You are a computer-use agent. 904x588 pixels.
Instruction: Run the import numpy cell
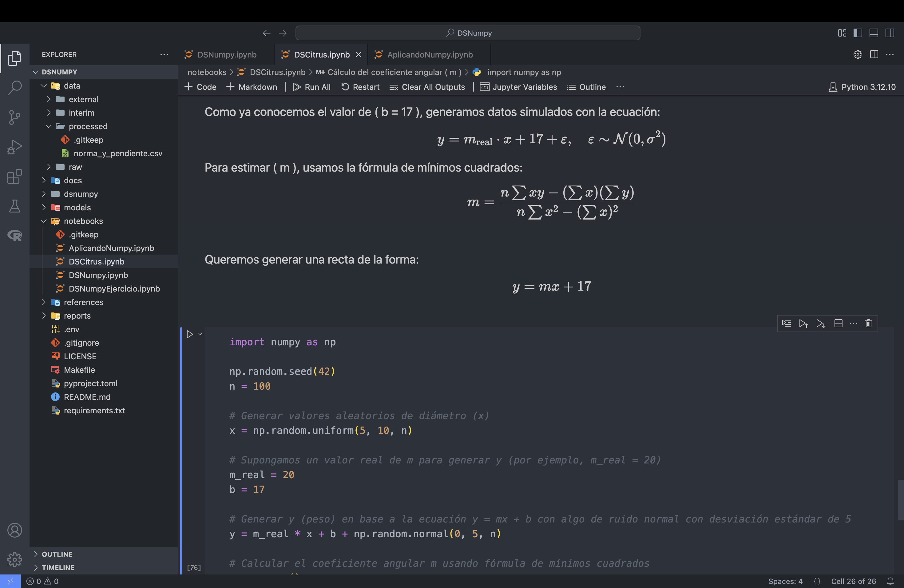tap(189, 334)
